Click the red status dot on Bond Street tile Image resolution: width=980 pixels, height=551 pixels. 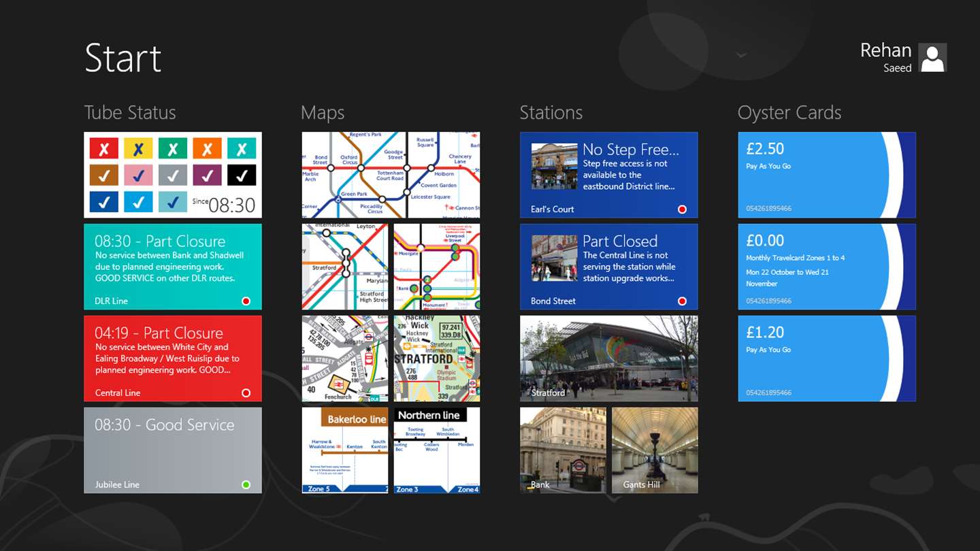click(x=682, y=301)
